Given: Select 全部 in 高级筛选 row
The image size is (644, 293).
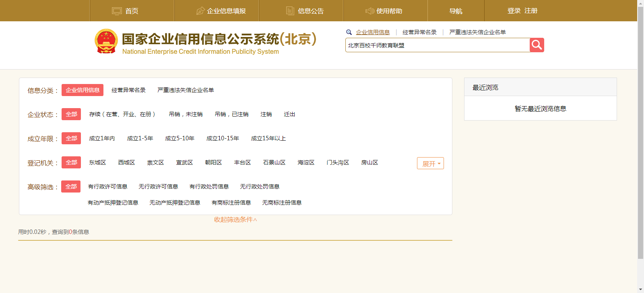Looking at the screenshot, I should (71, 186).
